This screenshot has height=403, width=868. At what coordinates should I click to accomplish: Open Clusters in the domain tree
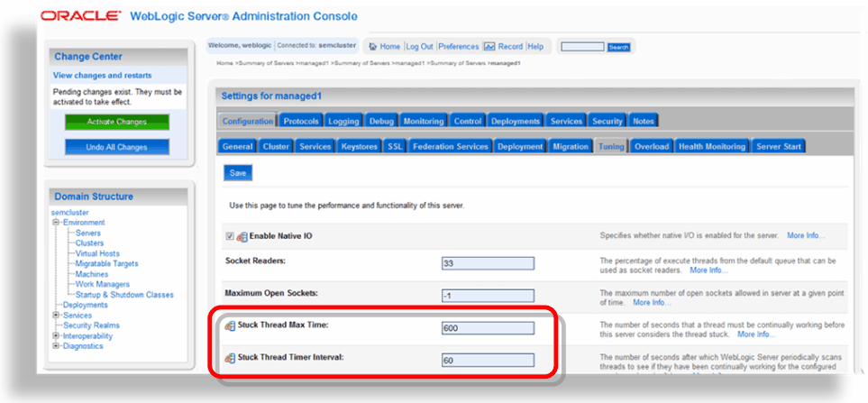point(89,243)
